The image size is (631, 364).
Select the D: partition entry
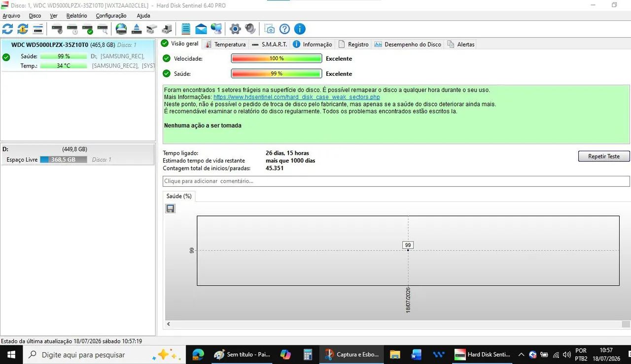[x=78, y=154]
